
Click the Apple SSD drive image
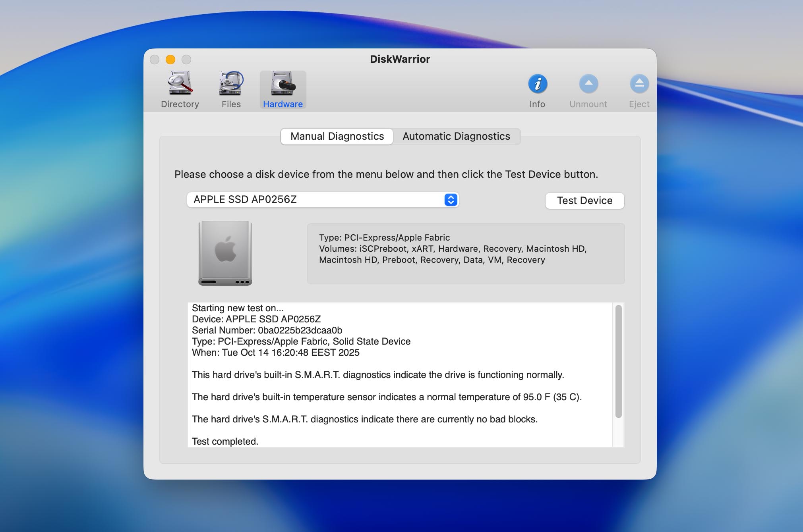225,253
